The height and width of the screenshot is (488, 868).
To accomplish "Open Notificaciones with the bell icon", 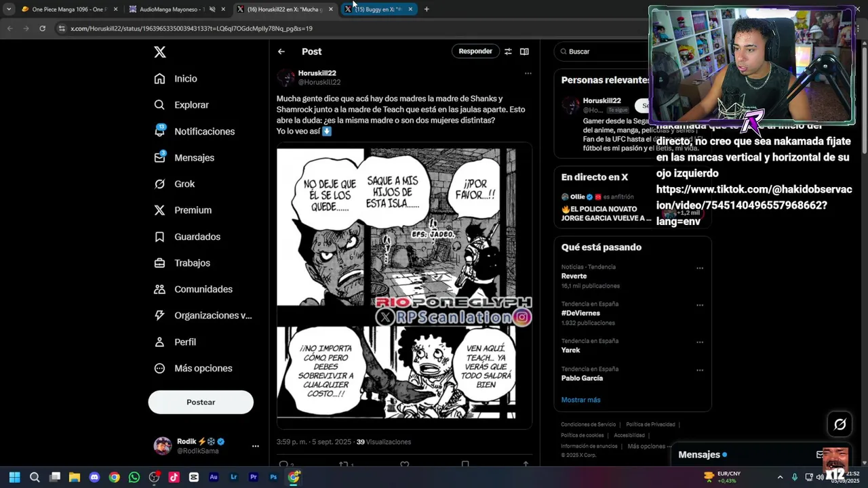I will tap(194, 131).
